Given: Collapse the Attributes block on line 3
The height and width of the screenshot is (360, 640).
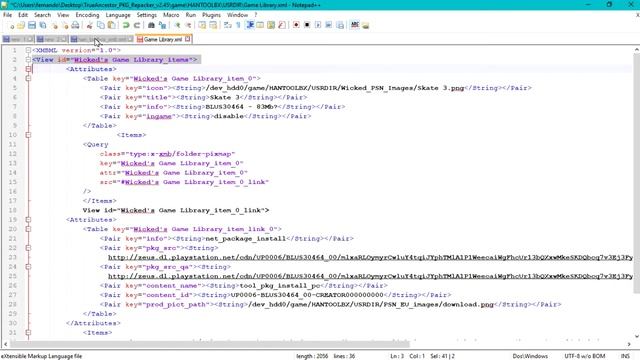Looking at the screenshot, I should point(28,69).
